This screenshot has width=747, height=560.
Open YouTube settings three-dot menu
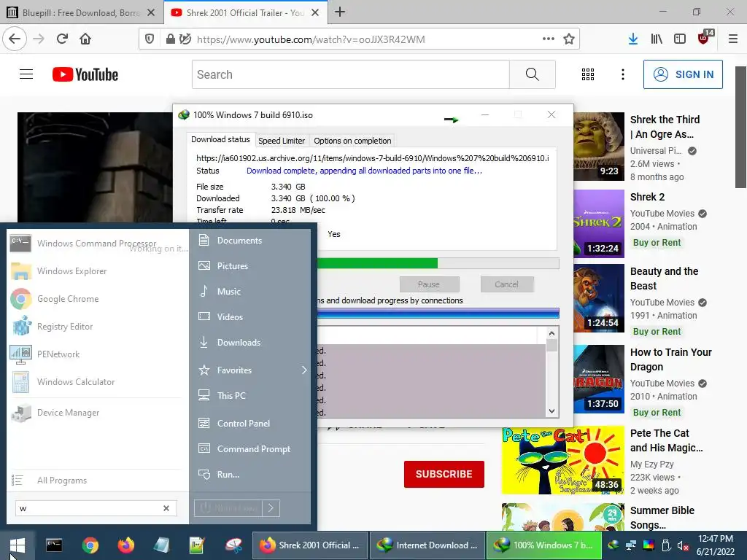click(623, 74)
